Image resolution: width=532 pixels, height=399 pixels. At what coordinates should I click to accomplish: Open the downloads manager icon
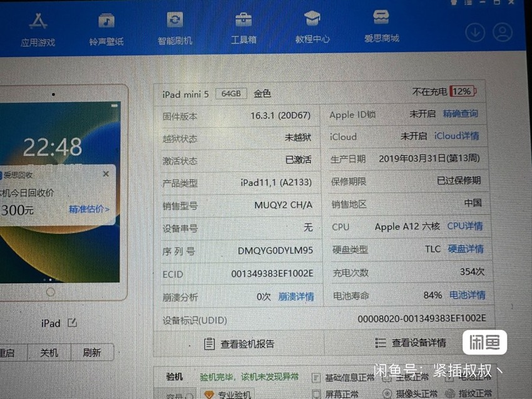click(474, 33)
